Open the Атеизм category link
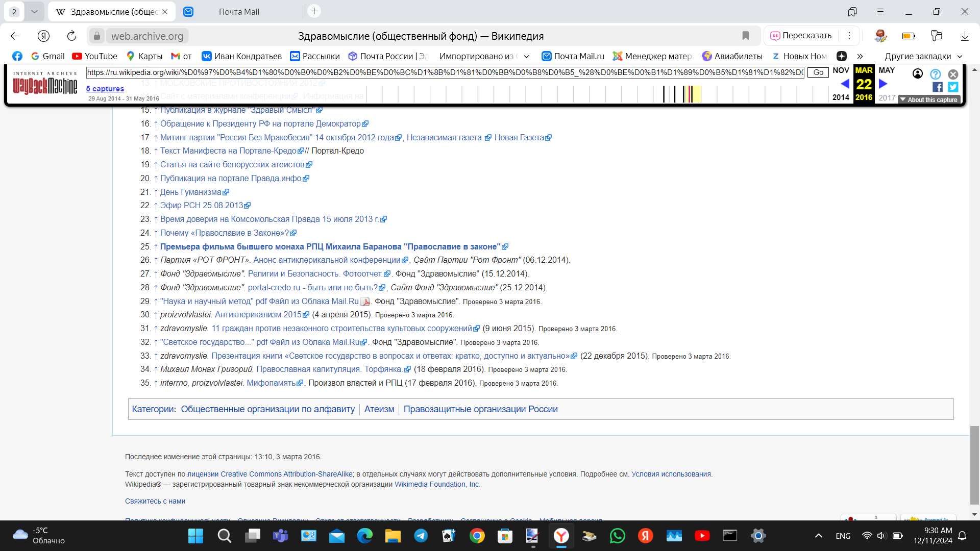980x551 pixels. [379, 409]
